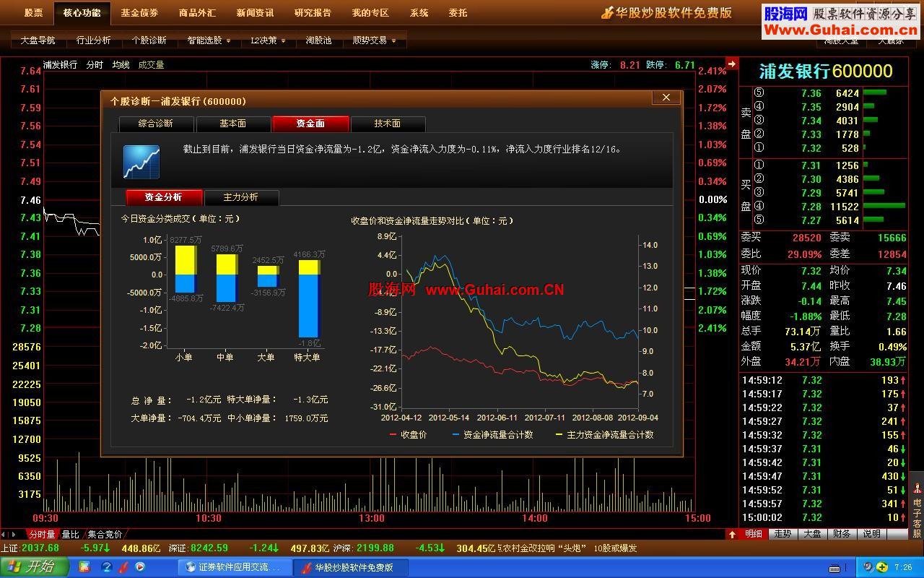The width and height of the screenshot is (924, 578).
Task: Click the 成交量 label above the chart
Action: pos(151,65)
